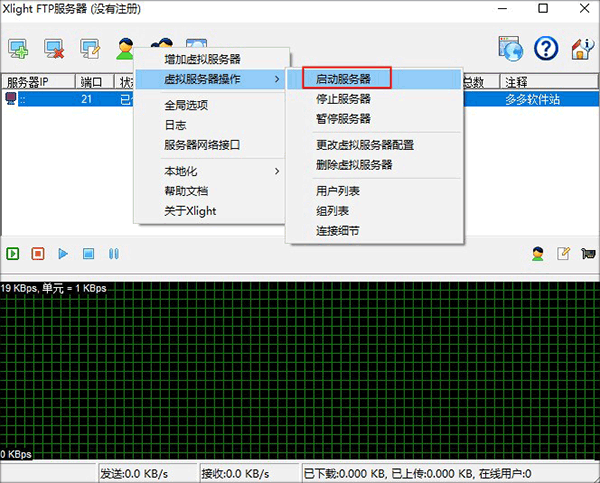
Task: Open the single user icon in the top toolbar
Action: tap(126, 48)
